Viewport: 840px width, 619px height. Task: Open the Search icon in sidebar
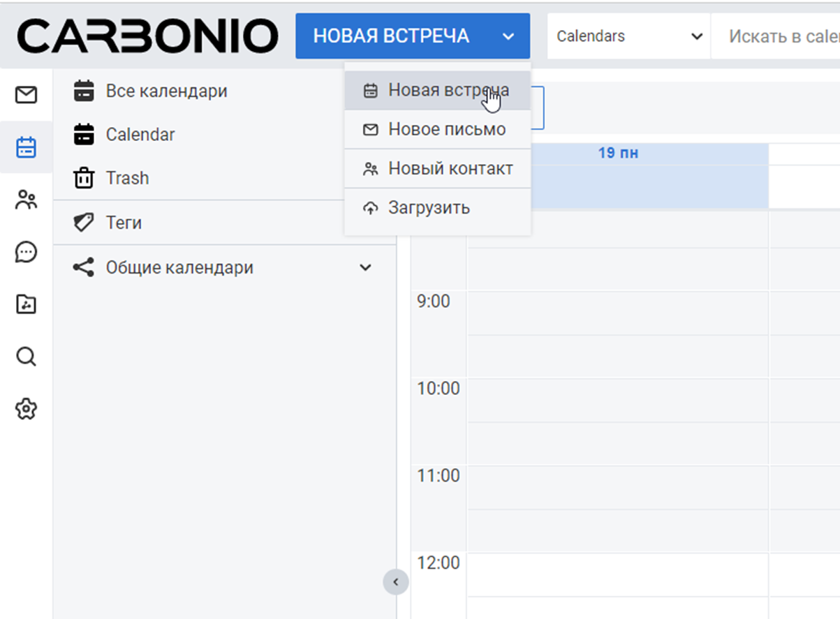(x=26, y=357)
